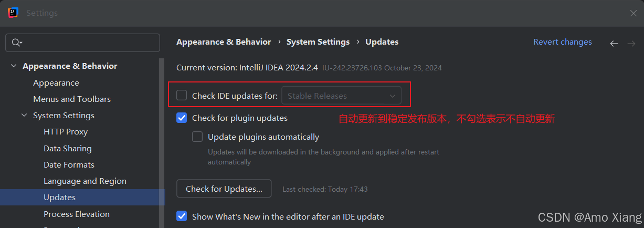Close the Settings dialog
Screen dimensions: 644x228
[634, 13]
